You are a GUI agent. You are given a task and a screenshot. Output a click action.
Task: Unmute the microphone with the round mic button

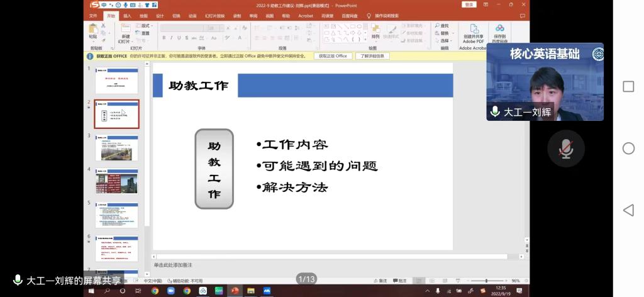(566, 148)
